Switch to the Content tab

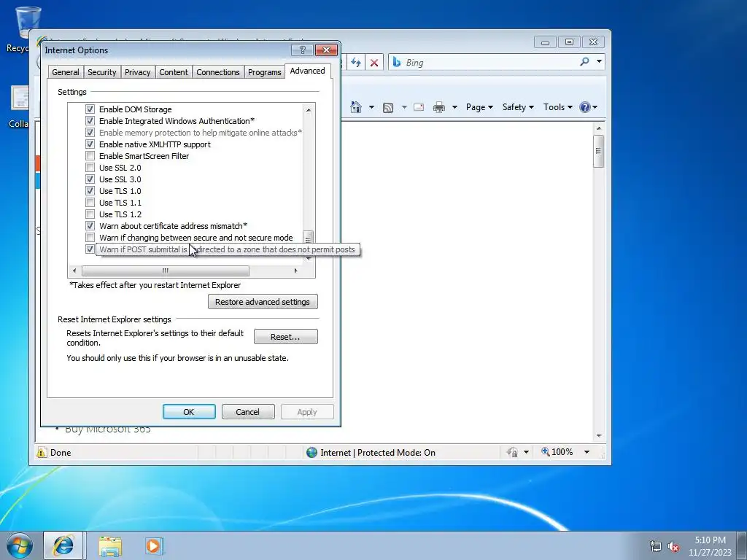pos(174,72)
